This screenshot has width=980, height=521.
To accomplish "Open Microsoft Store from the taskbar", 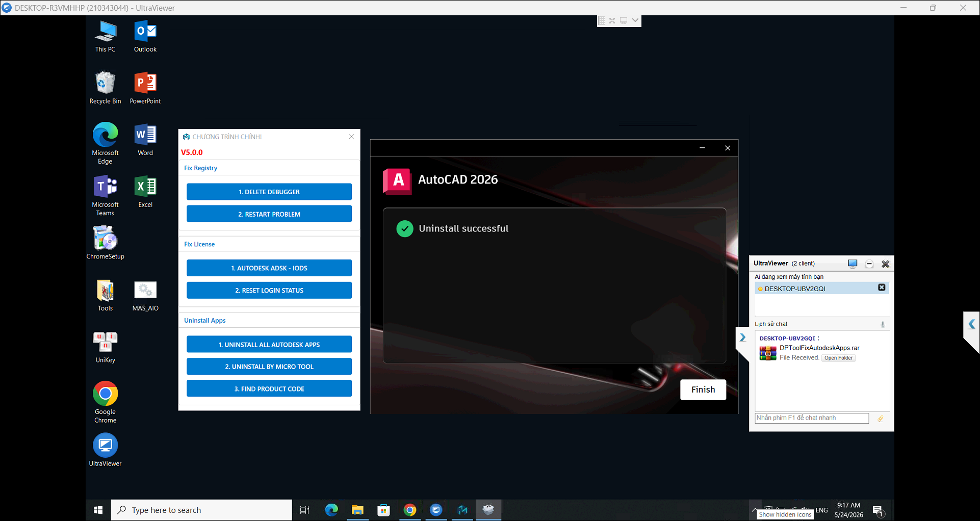I will [383, 510].
